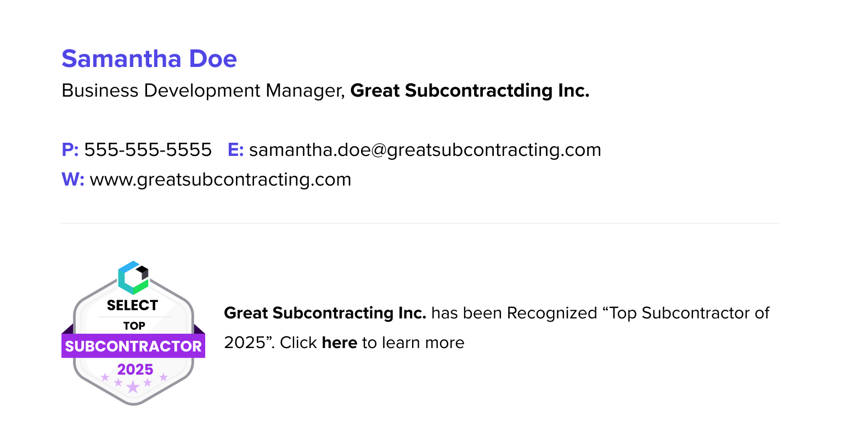Click the TOP label on the badge
The height and width of the screenshot is (437, 868).
(134, 326)
